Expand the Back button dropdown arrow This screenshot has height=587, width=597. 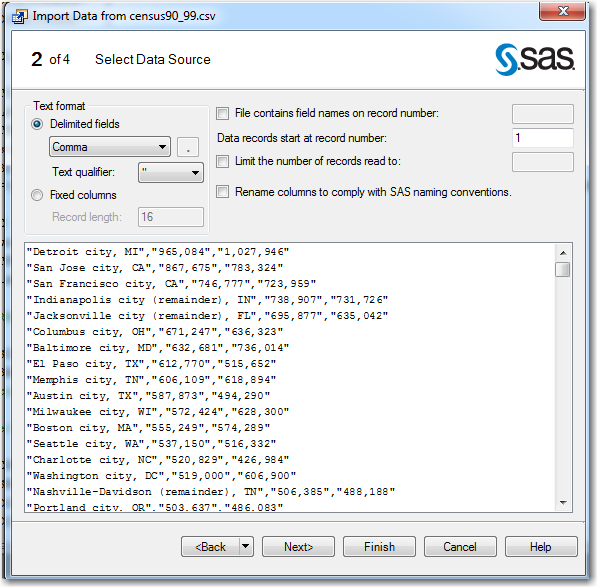click(246, 547)
